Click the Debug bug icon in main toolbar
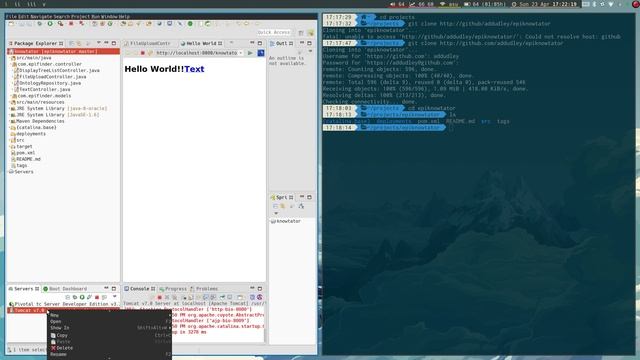 pyautogui.click(x=40, y=24)
